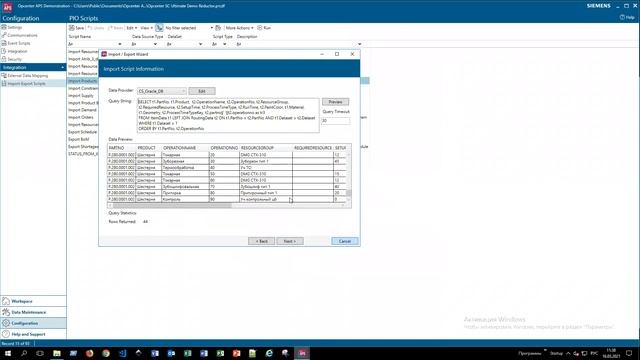Expand the 'No filter selected' dropdown arrow

click(211, 28)
